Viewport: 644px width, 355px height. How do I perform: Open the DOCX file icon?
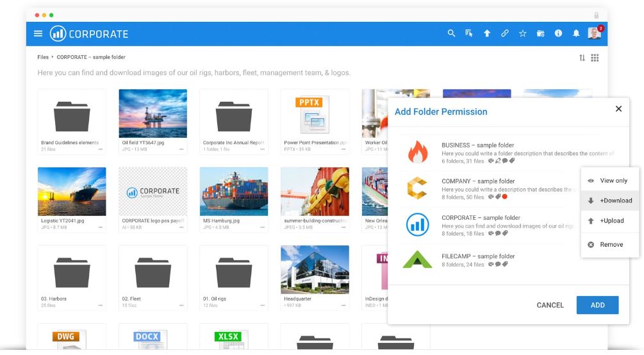(150, 340)
